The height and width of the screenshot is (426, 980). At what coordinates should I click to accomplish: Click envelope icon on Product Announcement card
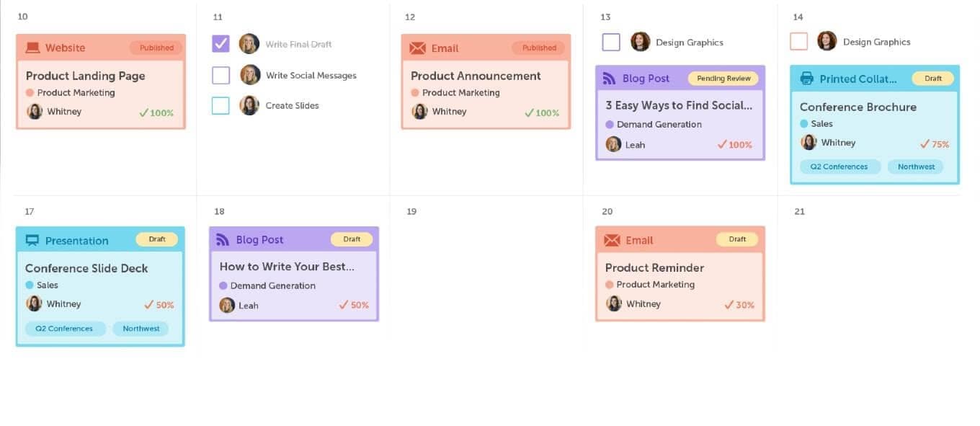tap(417, 48)
